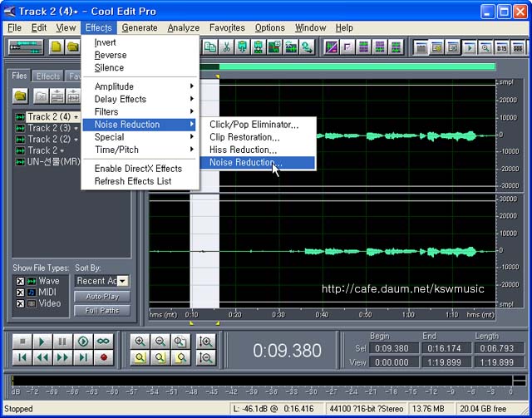Click the Paste clipboard icon in the toolbar
Screen dimensions: 532x418
pyautogui.click(x=242, y=47)
